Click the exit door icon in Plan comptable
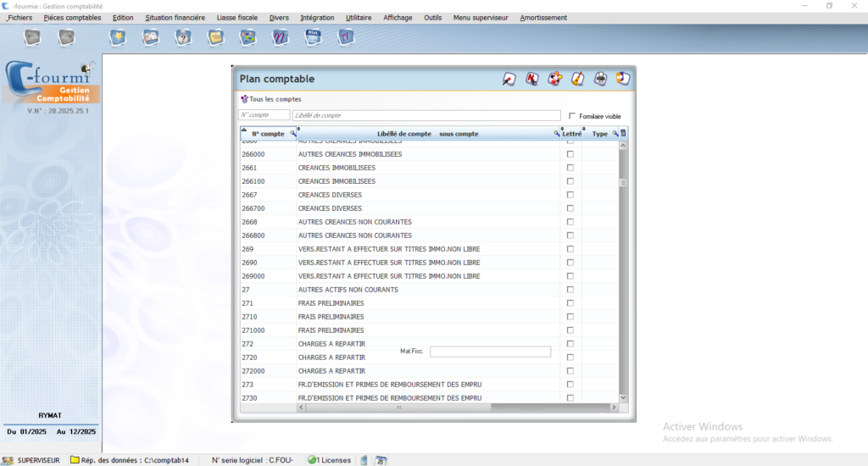Image resolution: width=868 pixels, height=466 pixels. (x=623, y=79)
